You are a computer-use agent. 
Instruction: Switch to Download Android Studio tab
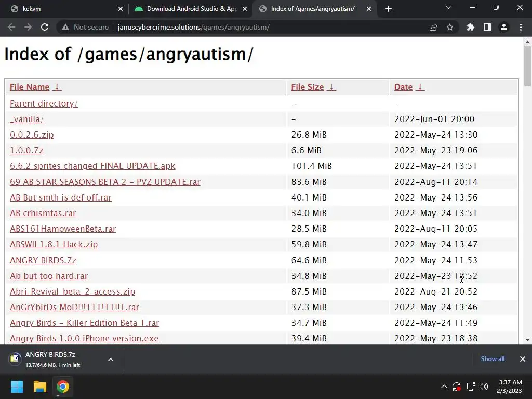point(190,9)
